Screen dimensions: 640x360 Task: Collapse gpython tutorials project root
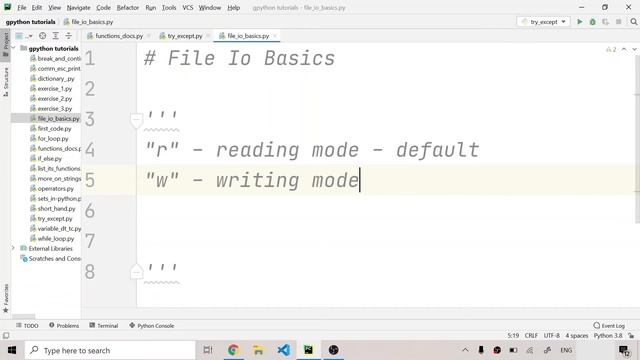pyautogui.click(x=13, y=48)
